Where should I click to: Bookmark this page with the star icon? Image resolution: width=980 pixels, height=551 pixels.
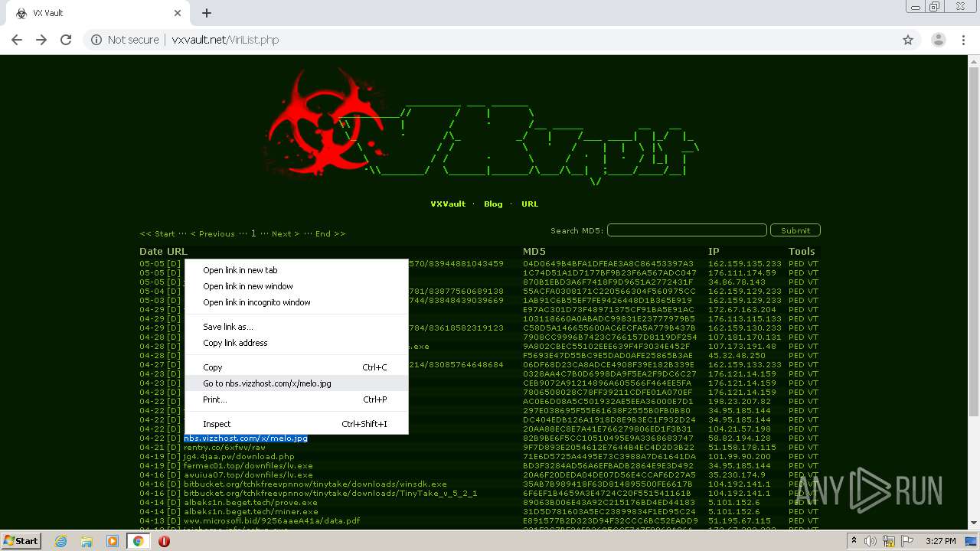908,40
